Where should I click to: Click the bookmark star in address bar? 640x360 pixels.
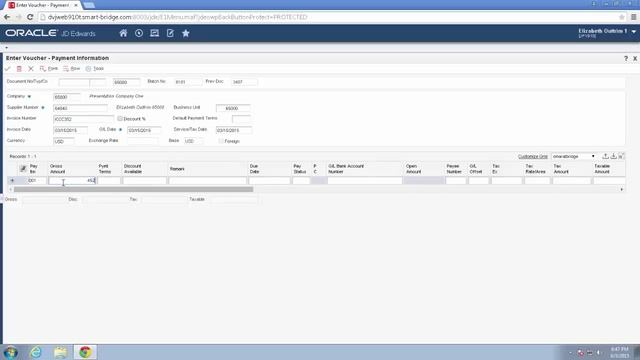click(622, 17)
